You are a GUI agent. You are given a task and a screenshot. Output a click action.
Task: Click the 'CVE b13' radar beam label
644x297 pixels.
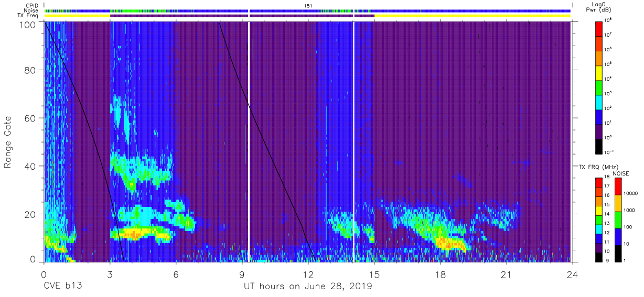tap(62, 287)
